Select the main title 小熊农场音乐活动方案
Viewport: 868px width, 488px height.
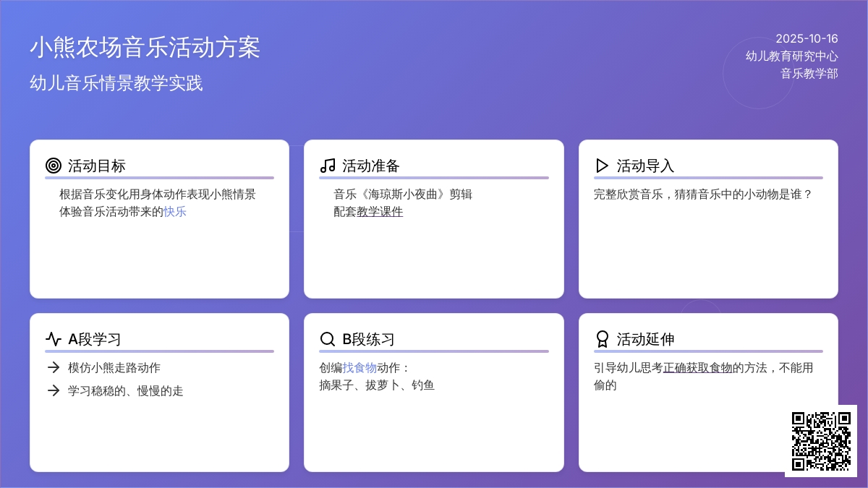point(145,47)
